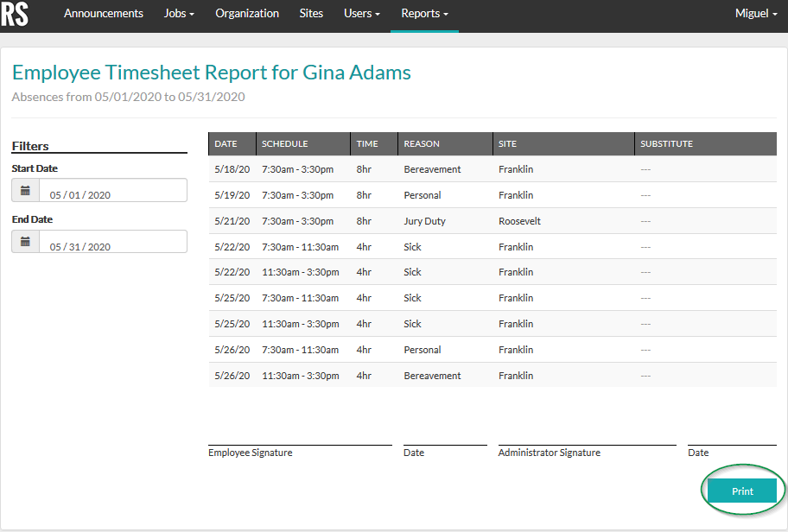Click the Employee Signature line

click(298, 442)
